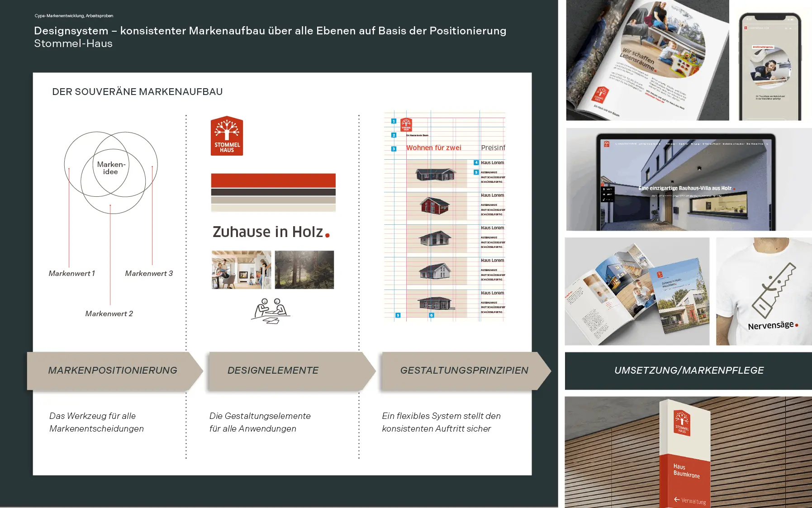The image size is (812, 508).
Task: Click blue grid marker number 3
Action: coord(394,149)
